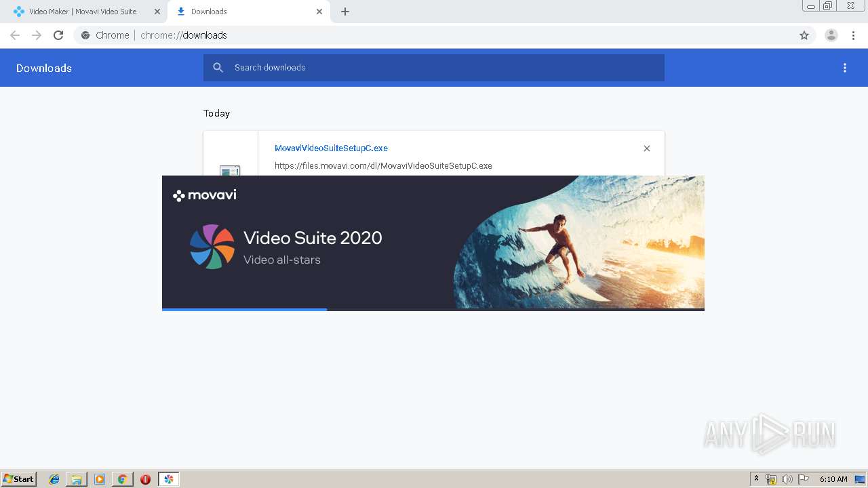
Task: Click the 6:10 AM clock
Action: tap(833, 479)
